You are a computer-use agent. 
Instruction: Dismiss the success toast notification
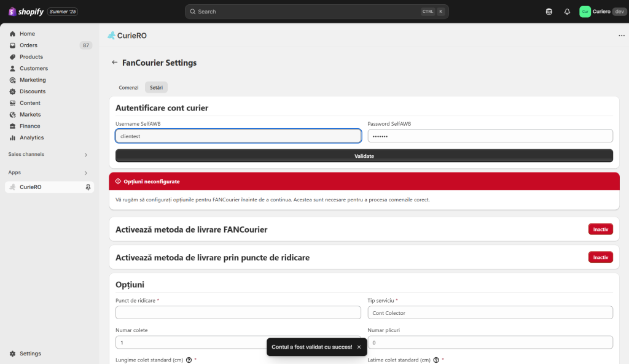(359, 347)
